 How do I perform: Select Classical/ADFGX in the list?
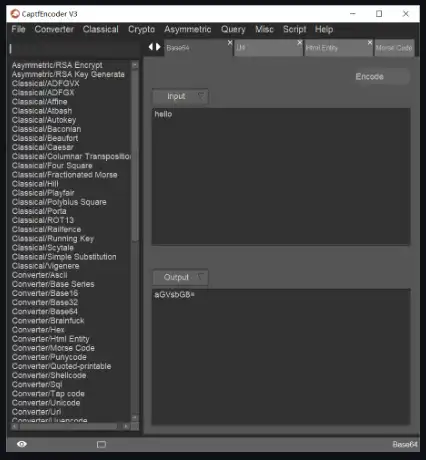[43, 92]
